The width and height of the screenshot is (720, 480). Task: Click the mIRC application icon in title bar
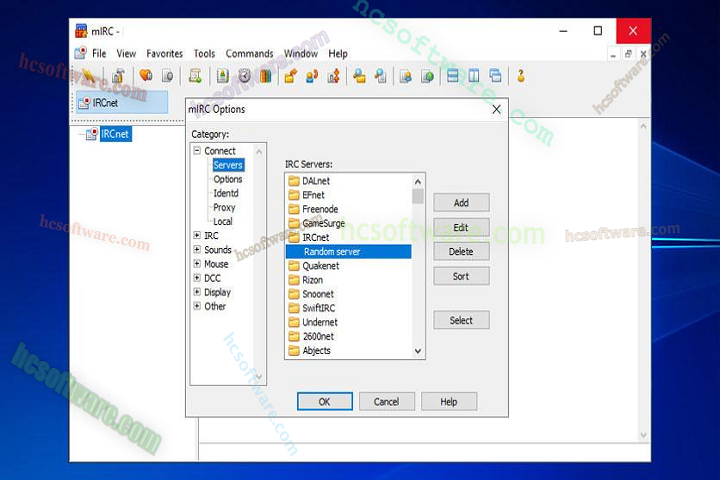(81, 31)
